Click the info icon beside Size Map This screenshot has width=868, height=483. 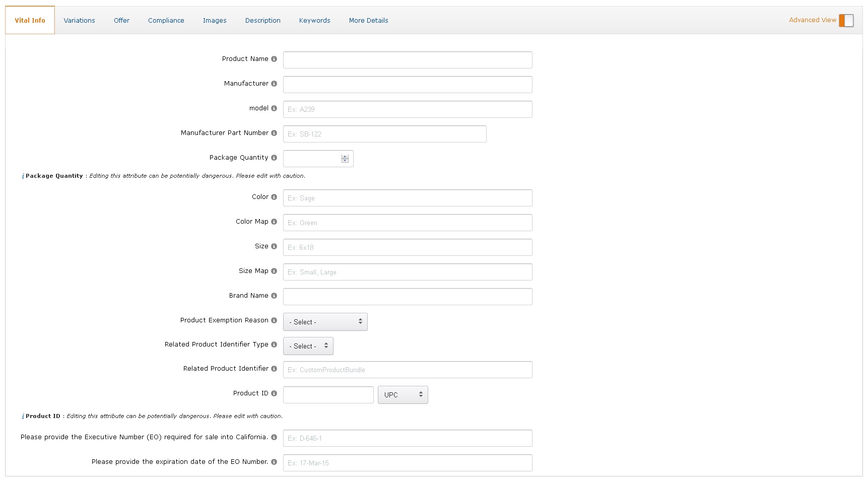274,271
